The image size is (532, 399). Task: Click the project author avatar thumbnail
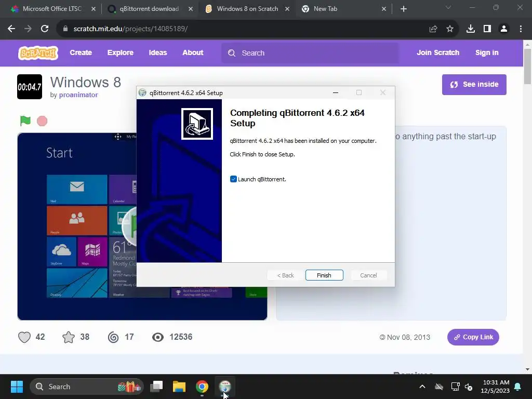click(30, 87)
